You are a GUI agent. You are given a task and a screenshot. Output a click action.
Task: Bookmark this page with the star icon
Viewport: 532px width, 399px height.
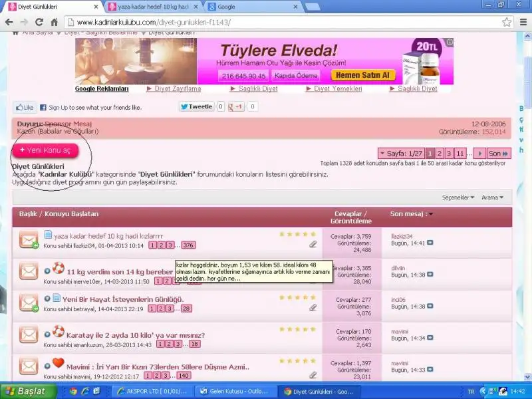(507, 23)
